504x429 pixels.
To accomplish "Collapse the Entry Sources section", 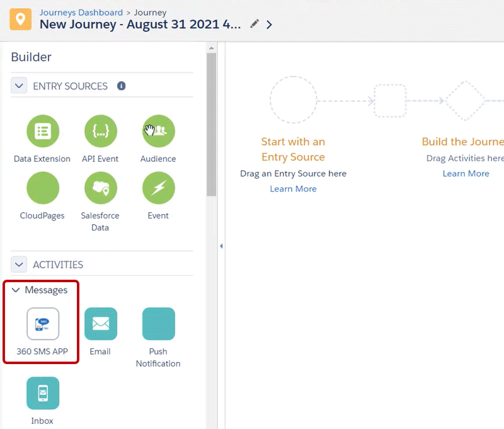I will [x=19, y=86].
